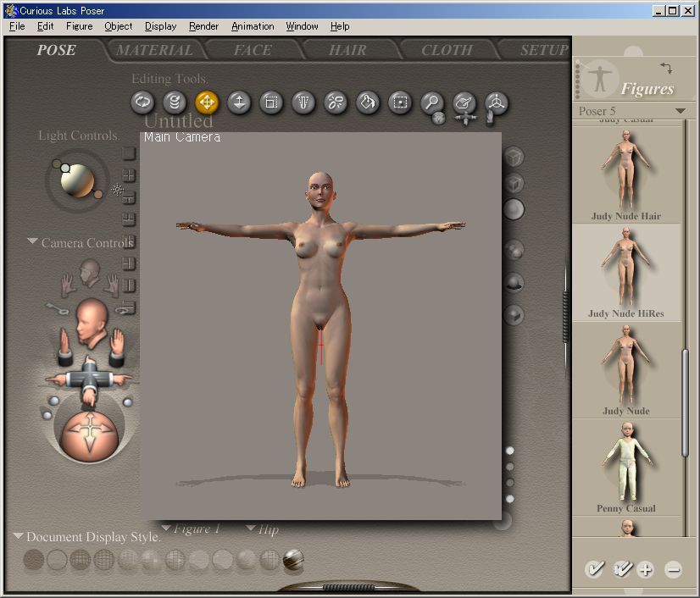Choose Outline display style sphere

(57, 559)
